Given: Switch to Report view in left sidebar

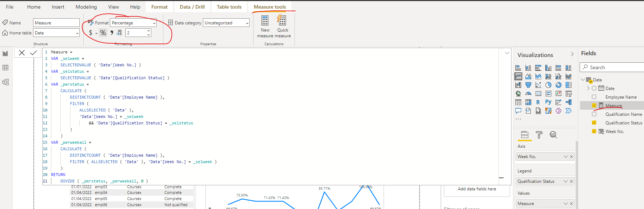Looking at the screenshot, I should (x=5, y=53).
